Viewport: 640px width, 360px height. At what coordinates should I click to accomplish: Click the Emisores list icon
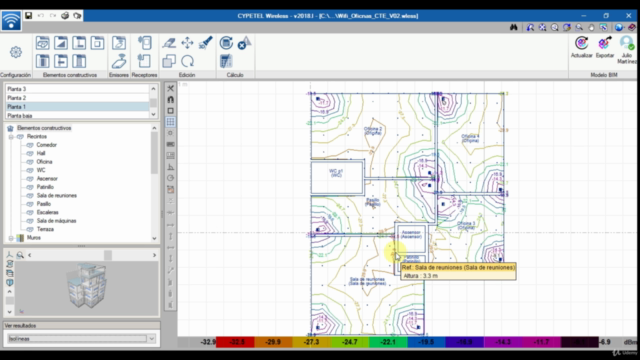pyautogui.click(x=119, y=43)
